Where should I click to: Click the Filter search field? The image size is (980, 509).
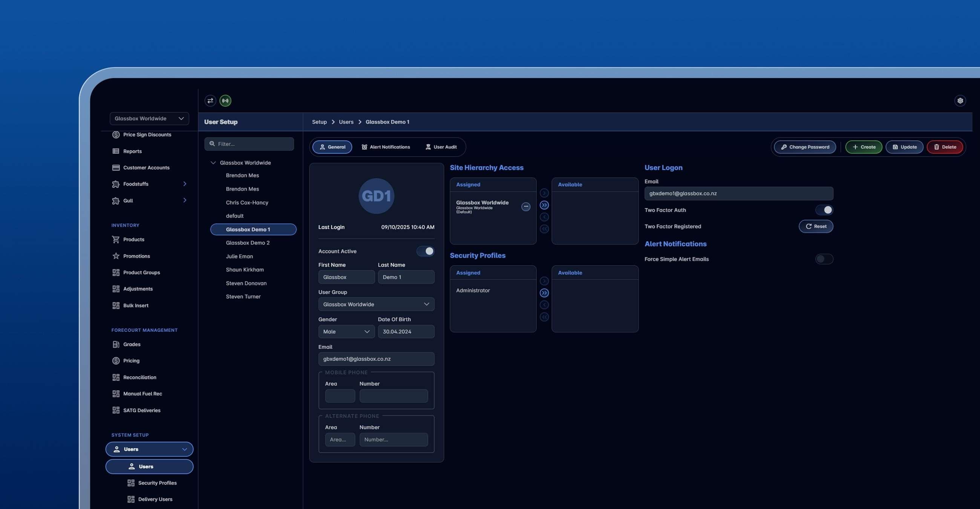[249, 144]
